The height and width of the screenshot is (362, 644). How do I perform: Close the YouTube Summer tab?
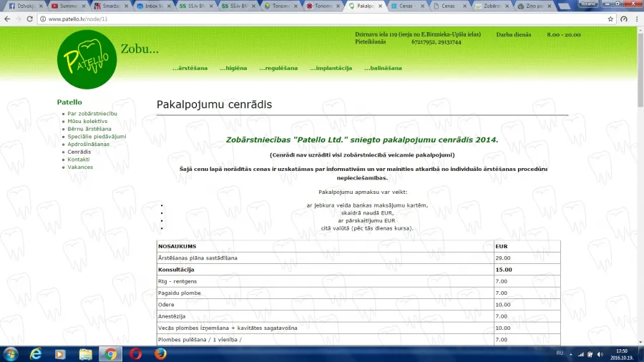84,6
